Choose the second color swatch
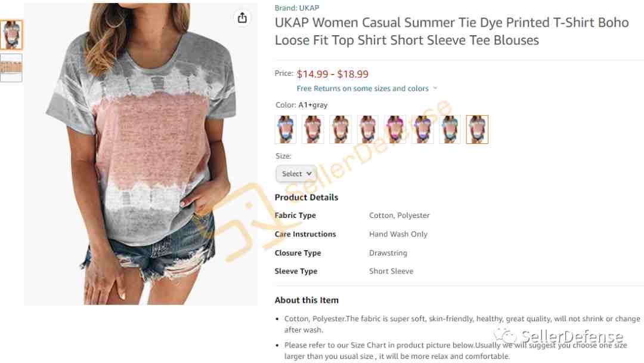The image size is (644, 363). click(313, 130)
